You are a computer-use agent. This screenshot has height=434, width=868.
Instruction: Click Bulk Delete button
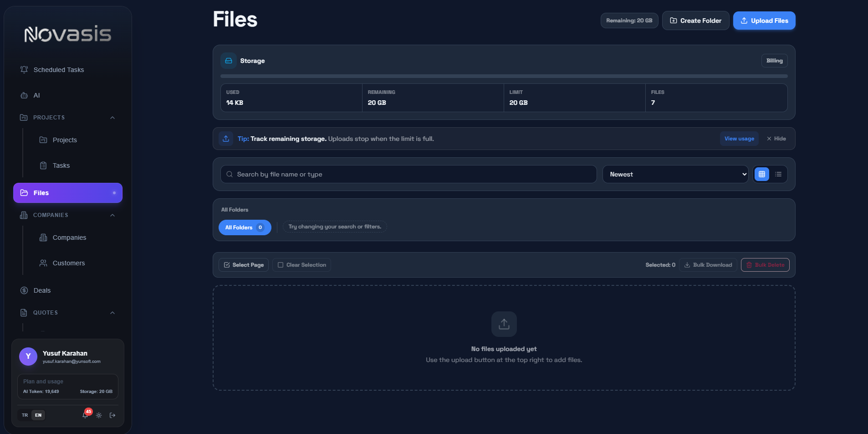point(765,265)
